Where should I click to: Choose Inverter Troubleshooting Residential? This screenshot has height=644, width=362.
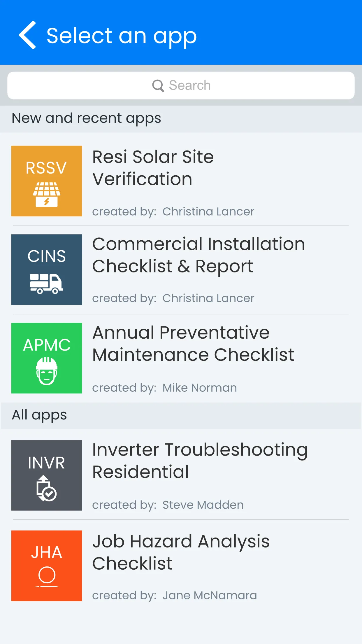[x=200, y=461]
